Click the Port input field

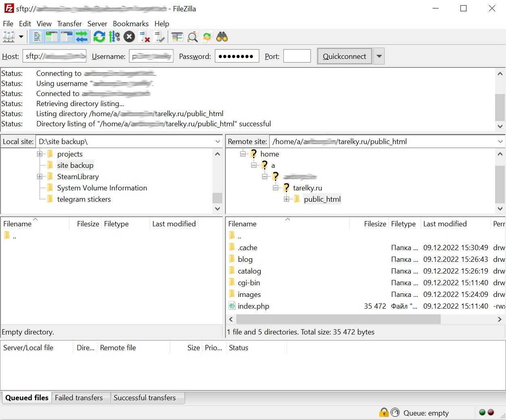[297, 56]
